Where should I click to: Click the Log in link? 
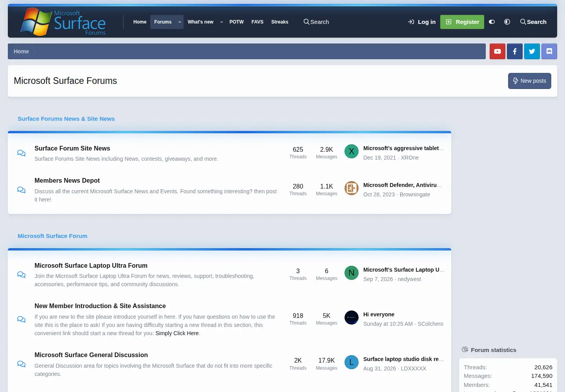click(x=422, y=22)
